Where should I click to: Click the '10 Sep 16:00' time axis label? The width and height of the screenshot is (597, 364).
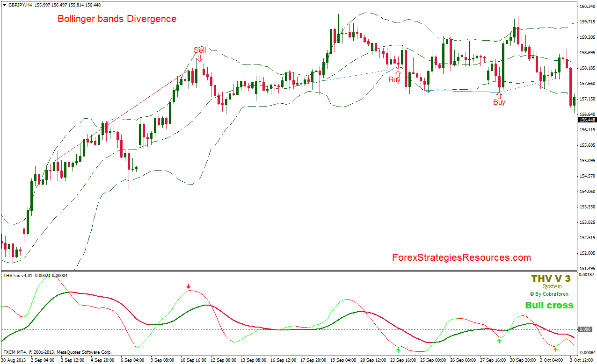(x=194, y=360)
